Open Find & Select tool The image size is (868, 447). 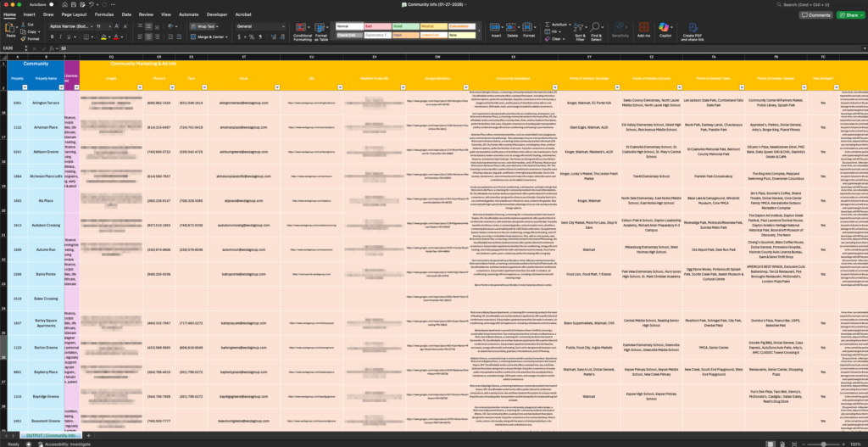[597, 32]
